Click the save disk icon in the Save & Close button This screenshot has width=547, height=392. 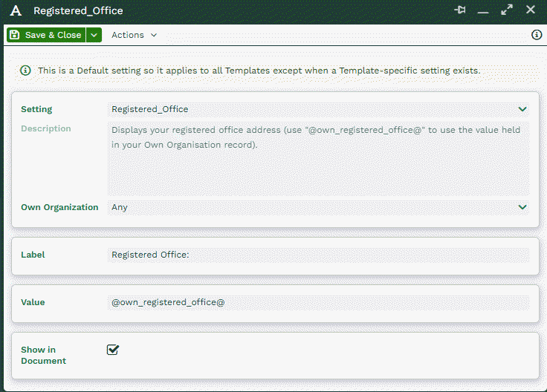(15, 35)
